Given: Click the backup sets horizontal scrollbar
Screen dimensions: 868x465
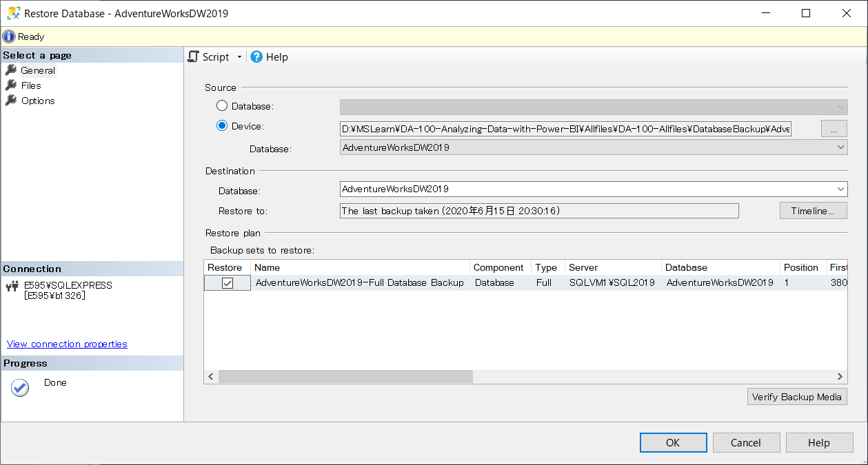Looking at the screenshot, I should [345, 377].
